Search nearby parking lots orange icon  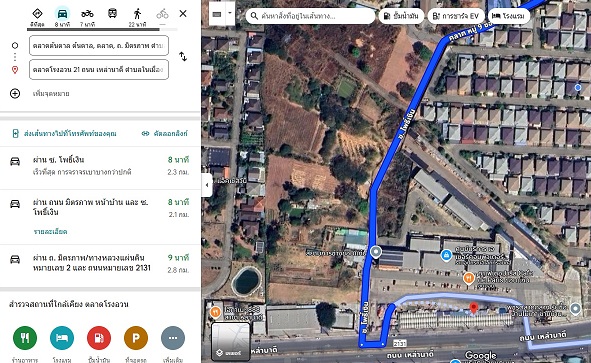(136, 338)
